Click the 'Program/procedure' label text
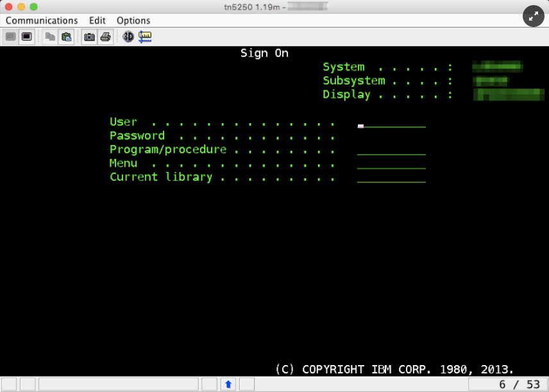This screenshot has width=549, height=392. click(168, 149)
